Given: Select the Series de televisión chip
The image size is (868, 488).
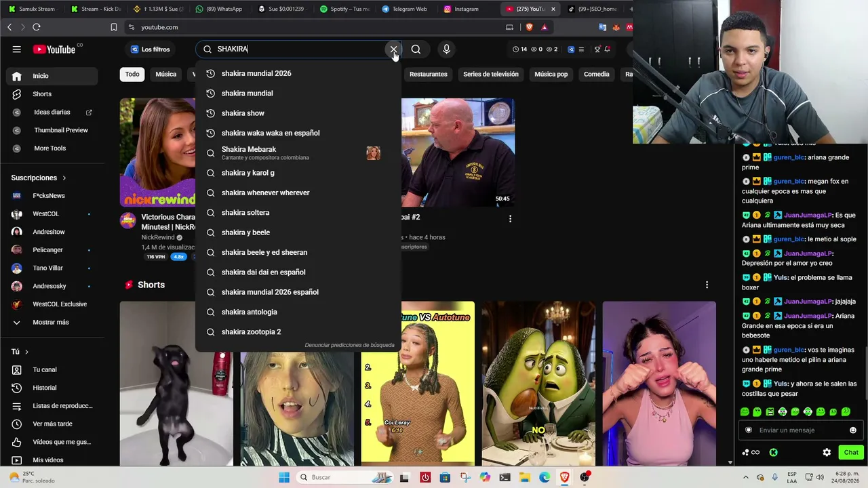Looking at the screenshot, I should point(491,74).
